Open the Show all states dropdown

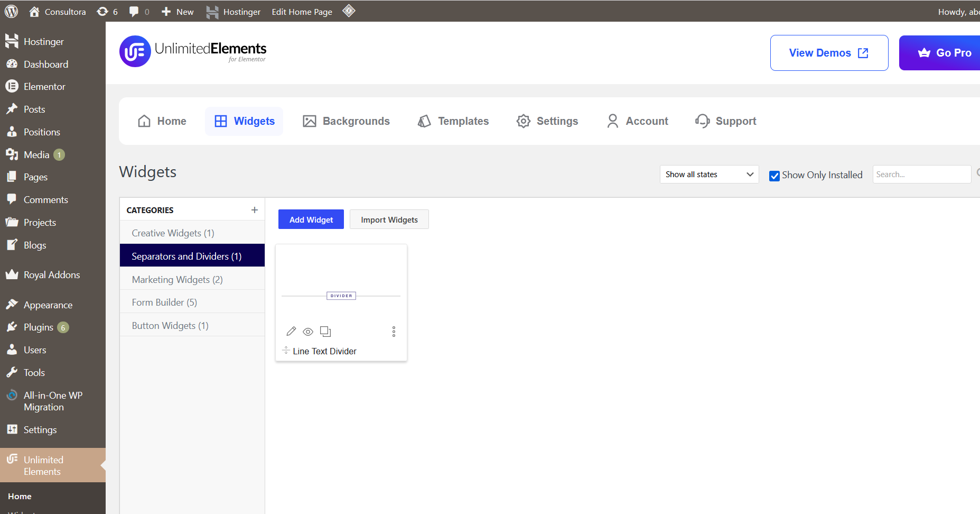coord(709,174)
